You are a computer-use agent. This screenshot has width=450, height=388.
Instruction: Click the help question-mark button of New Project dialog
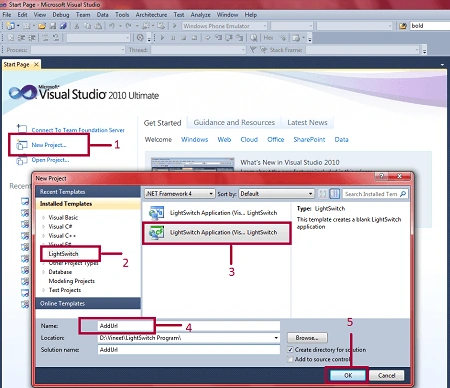(x=382, y=176)
